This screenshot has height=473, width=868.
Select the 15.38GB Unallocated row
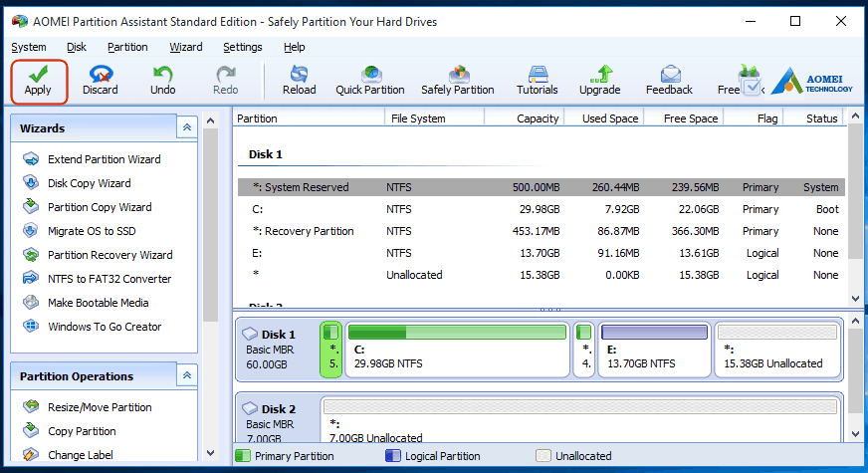542,275
